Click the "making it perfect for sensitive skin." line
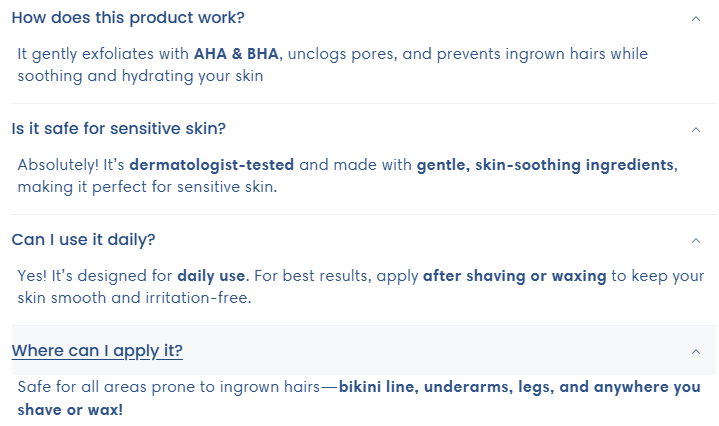Screen dimensions: 719x426 [x=147, y=187]
